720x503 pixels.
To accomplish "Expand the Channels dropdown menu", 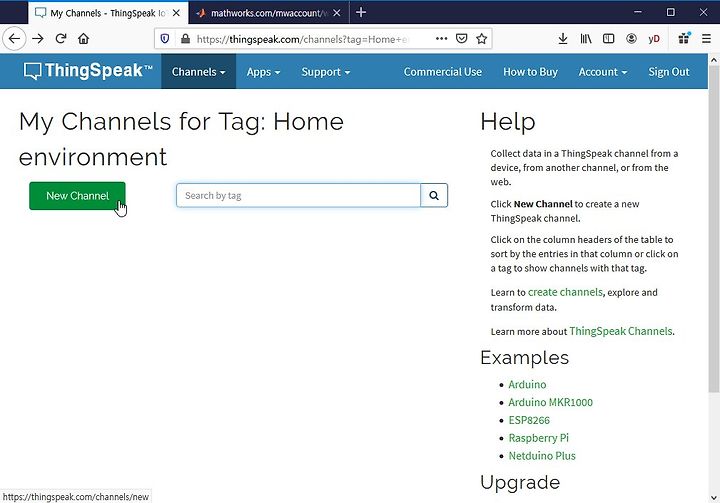I will pos(198,72).
